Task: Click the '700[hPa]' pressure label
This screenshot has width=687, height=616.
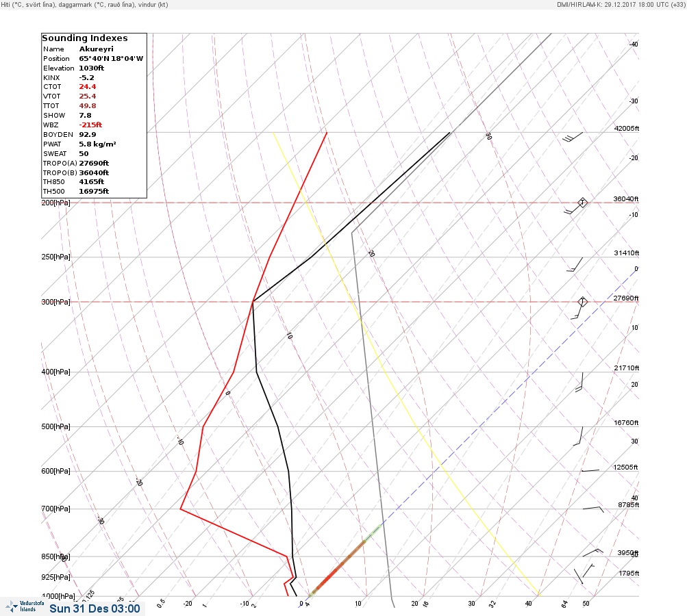Action: (x=55, y=509)
